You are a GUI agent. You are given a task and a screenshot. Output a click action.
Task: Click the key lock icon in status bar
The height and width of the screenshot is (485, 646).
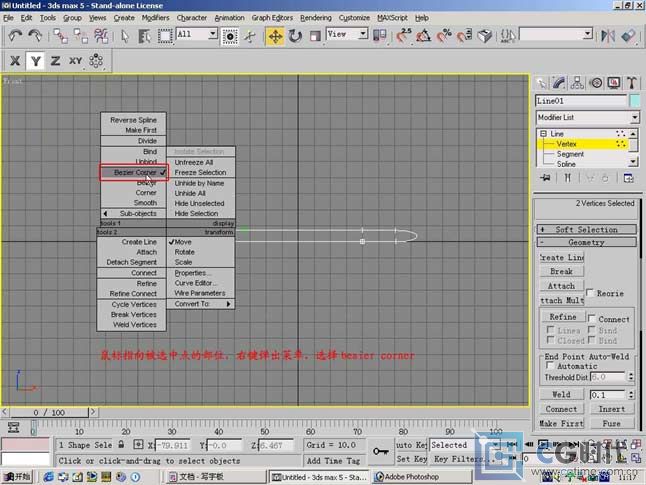[381, 452]
